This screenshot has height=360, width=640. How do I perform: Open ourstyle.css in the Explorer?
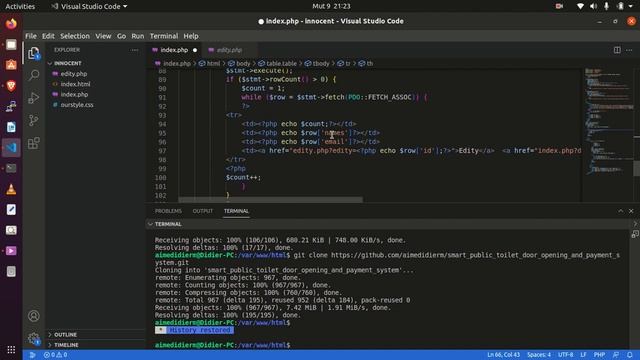77,105
